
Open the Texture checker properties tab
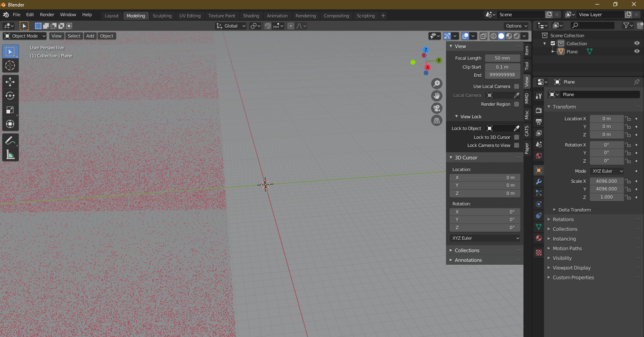point(538,253)
